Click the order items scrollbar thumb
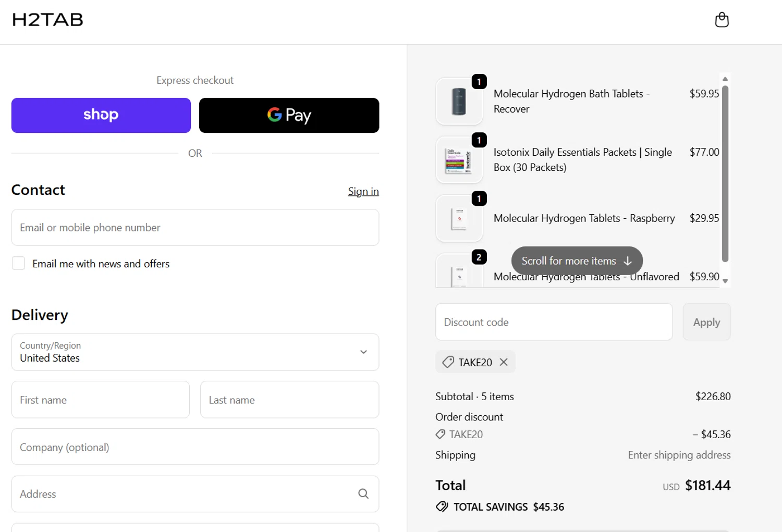Image resolution: width=782 pixels, height=532 pixels. click(x=725, y=174)
